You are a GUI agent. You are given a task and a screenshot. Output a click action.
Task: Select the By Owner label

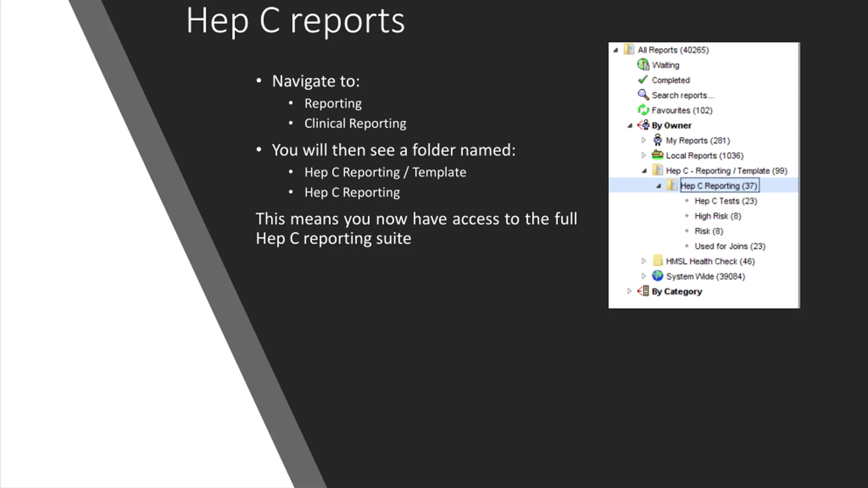point(671,125)
